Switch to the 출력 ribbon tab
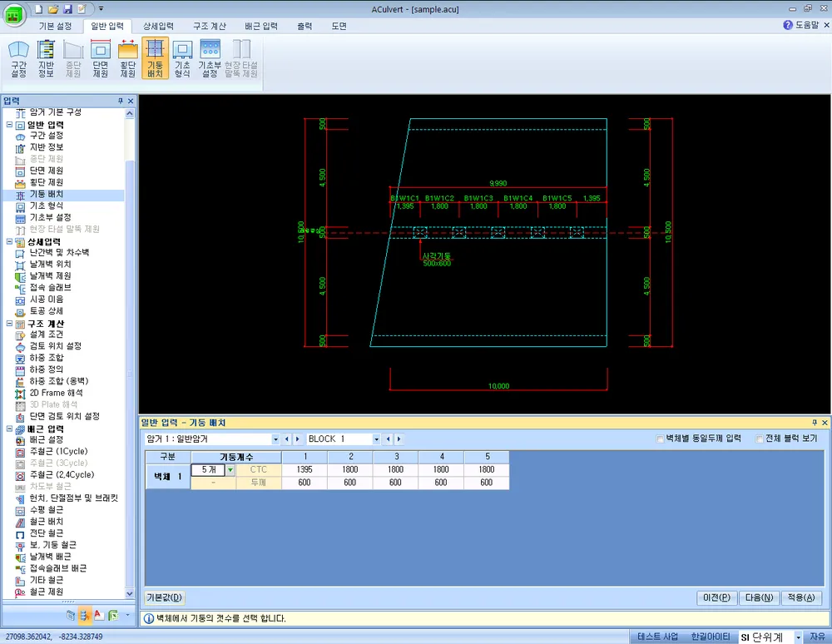 click(x=305, y=26)
